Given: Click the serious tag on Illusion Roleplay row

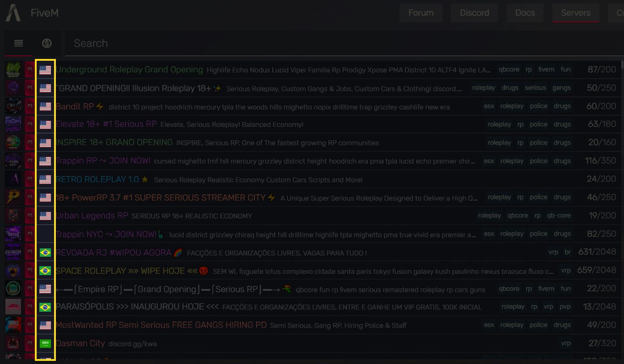Looking at the screenshot, I should click(x=535, y=88).
